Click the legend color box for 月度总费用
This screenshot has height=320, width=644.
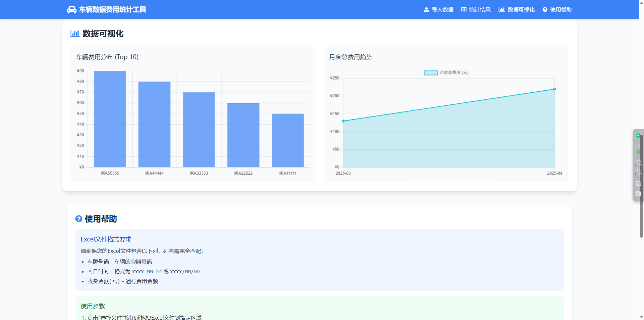point(431,73)
